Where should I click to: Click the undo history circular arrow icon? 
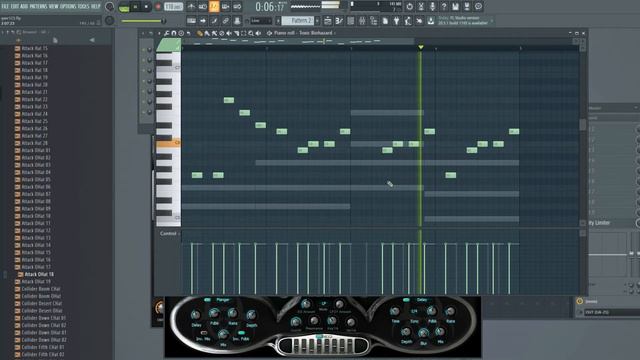tap(409, 7)
